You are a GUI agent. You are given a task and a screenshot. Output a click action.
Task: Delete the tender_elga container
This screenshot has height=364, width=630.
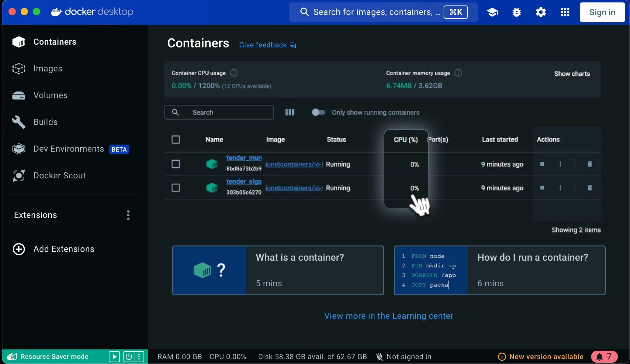[x=590, y=188]
